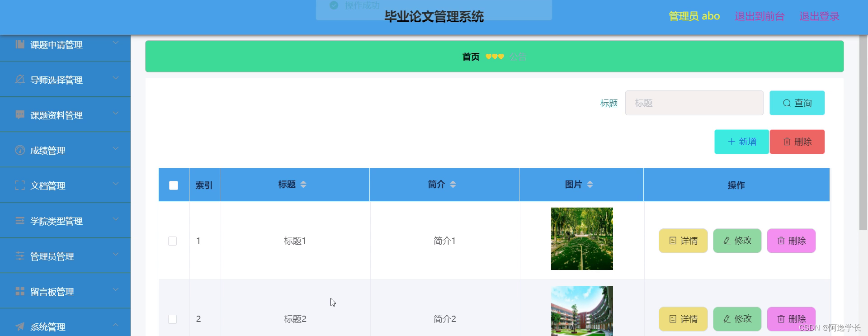This screenshot has height=336, width=868.
Task: Expand 课题资料管理 chevron
Action: click(x=116, y=114)
